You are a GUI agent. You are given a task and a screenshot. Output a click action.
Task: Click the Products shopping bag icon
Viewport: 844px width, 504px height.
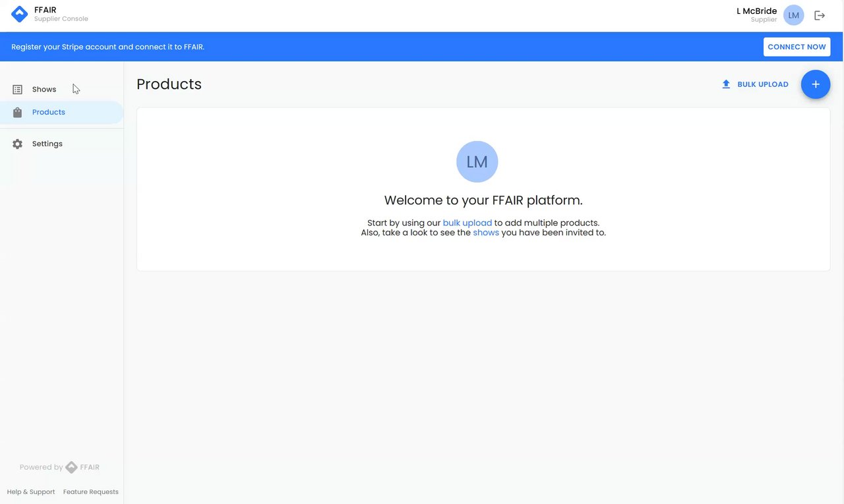click(18, 113)
